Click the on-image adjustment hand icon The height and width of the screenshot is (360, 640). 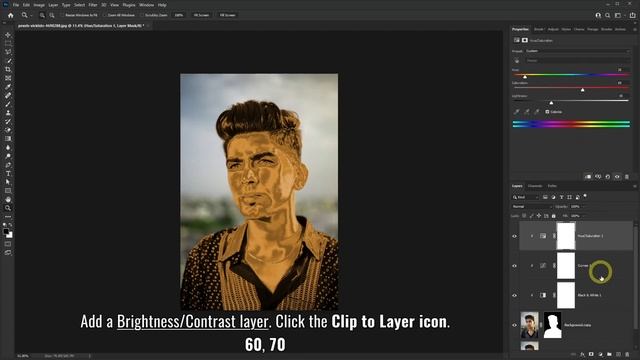click(517, 60)
